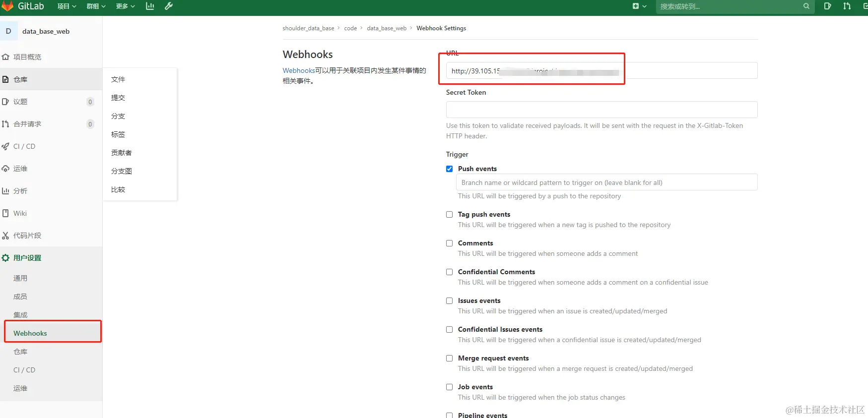The height and width of the screenshot is (418, 868).
Task: Open 分支 in repository submenu
Action: pyautogui.click(x=118, y=116)
